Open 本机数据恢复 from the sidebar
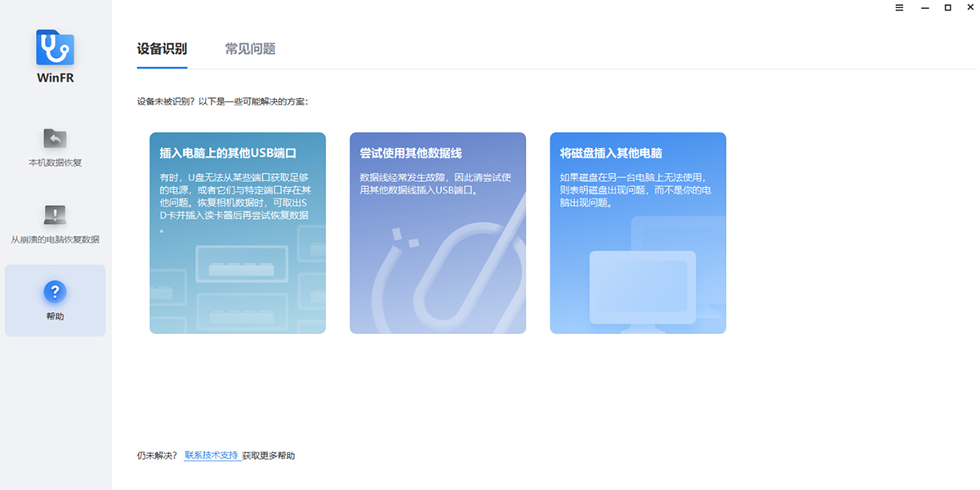 (x=55, y=151)
